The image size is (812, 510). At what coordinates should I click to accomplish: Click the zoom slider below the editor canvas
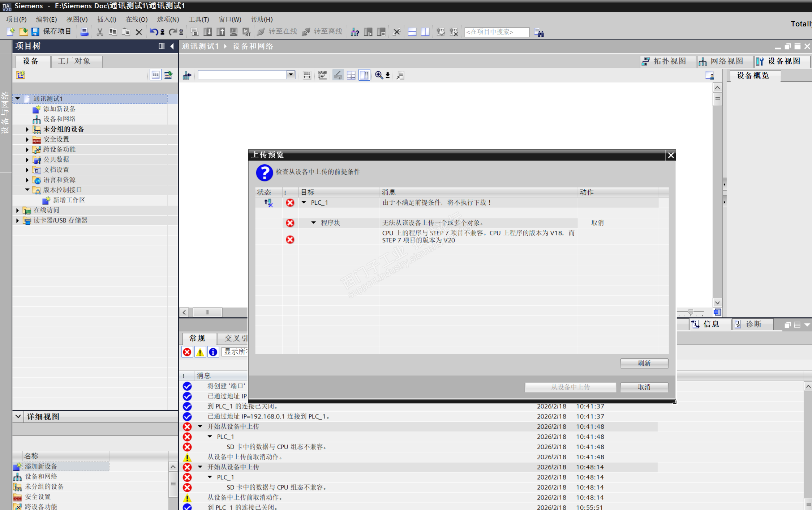click(x=691, y=312)
